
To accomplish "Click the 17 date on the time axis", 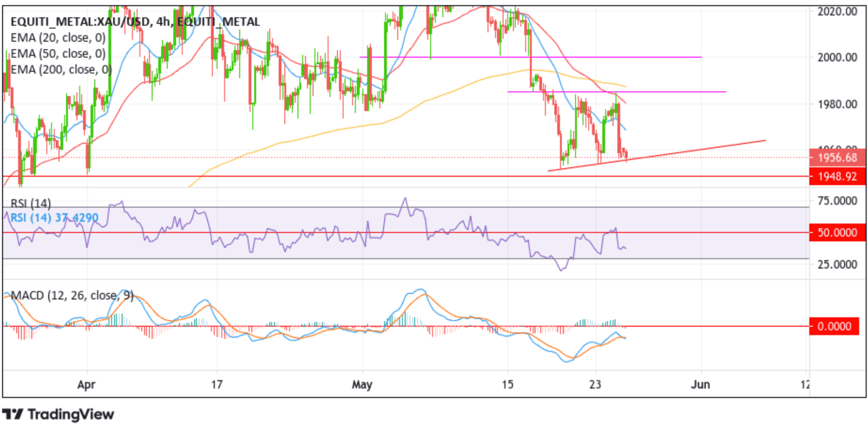I will [217, 384].
